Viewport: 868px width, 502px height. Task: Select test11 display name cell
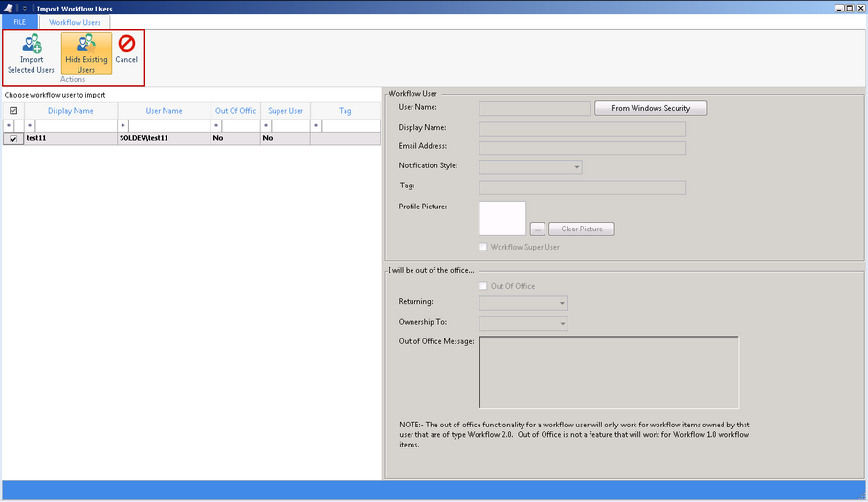[x=71, y=139]
